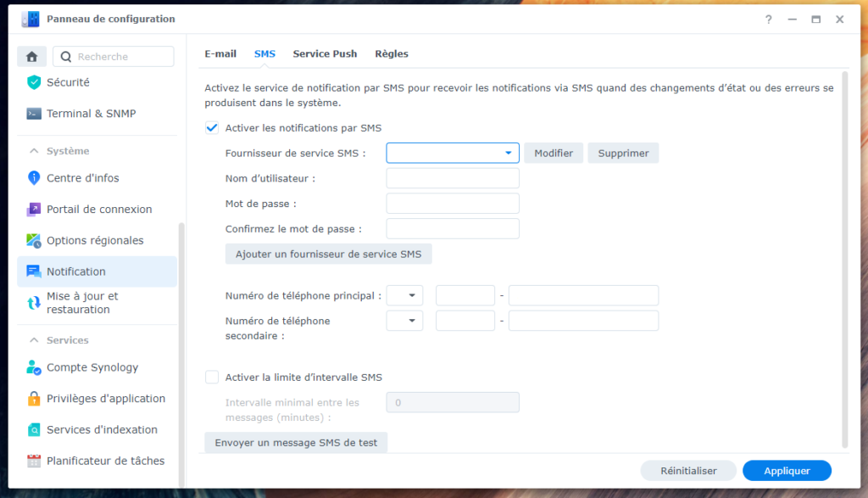Open Terminal & SNMP settings

click(x=91, y=114)
